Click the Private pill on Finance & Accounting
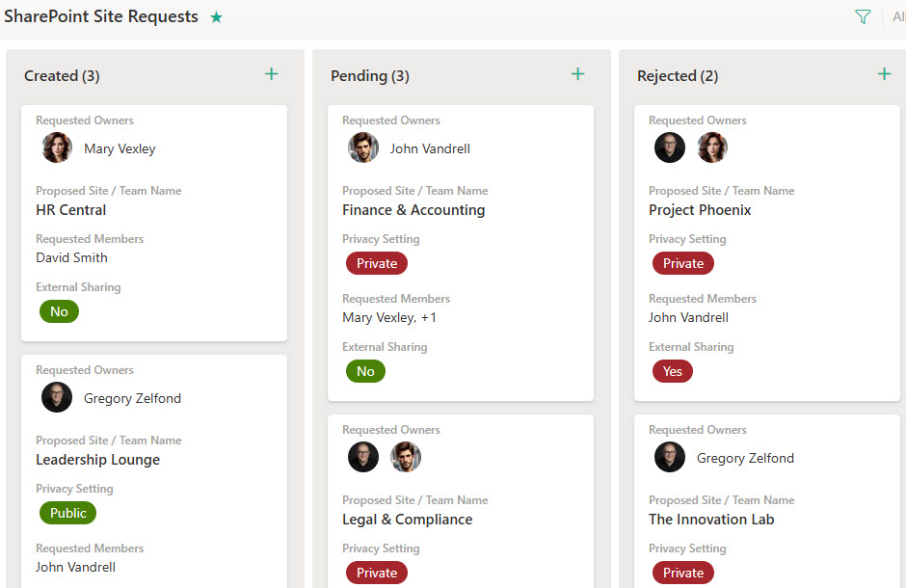The height and width of the screenshot is (588, 906). click(x=377, y=263)
